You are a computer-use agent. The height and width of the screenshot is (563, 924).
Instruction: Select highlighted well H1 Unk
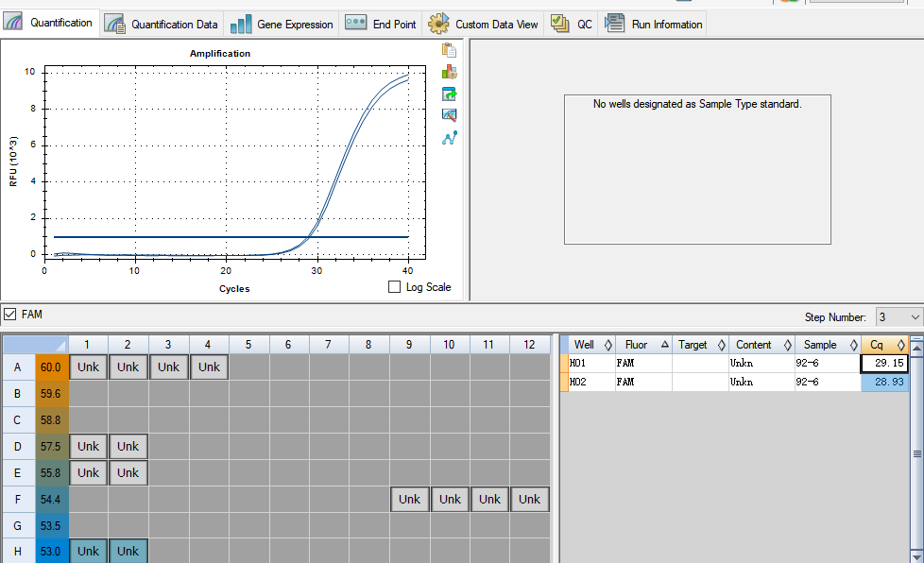[89, 552]
